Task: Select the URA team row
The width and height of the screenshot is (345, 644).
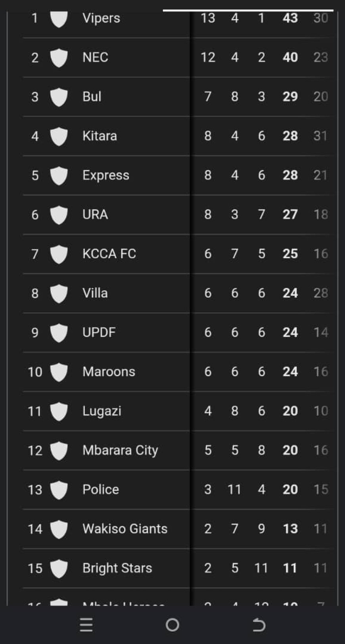Action: [178, 214]
